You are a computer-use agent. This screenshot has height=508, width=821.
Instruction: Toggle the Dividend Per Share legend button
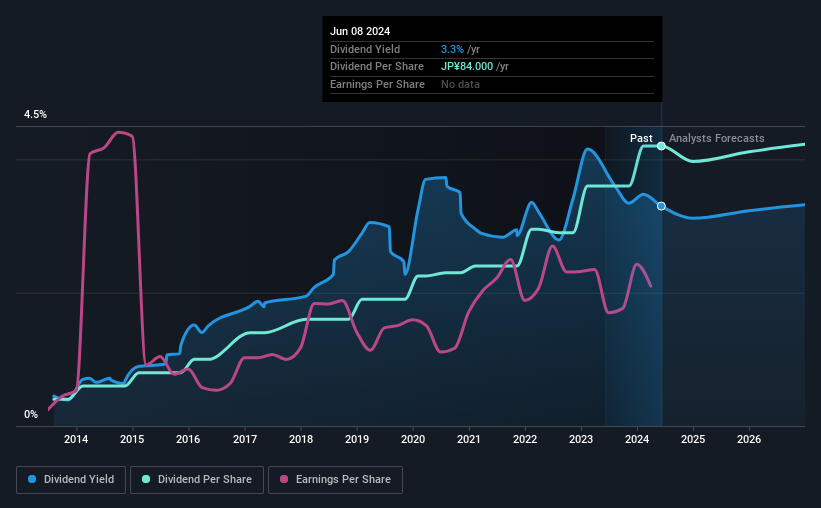pos(197,480)
